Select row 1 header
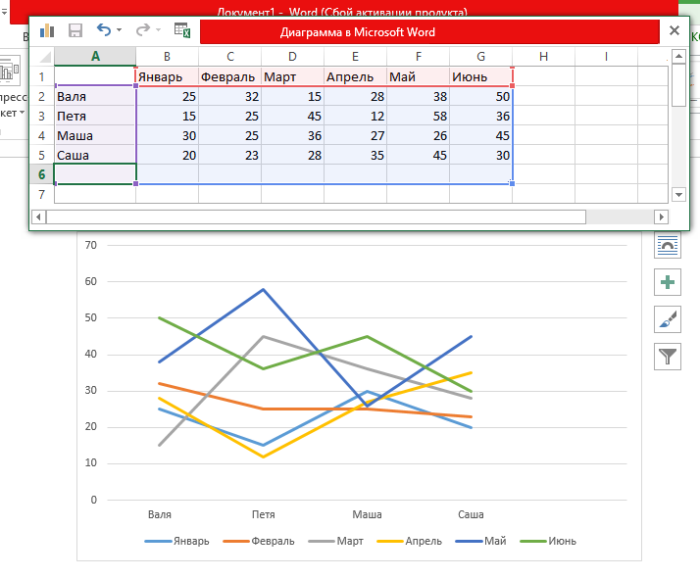 [42, 77]
